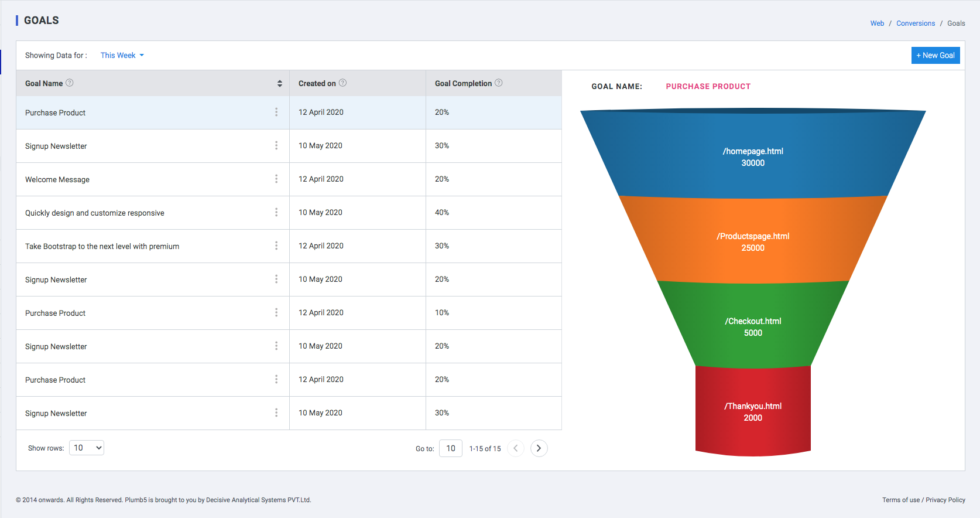Go to next page arrow
The width and height of the screenshot is (980, 518).
click(x=539, y=448)
